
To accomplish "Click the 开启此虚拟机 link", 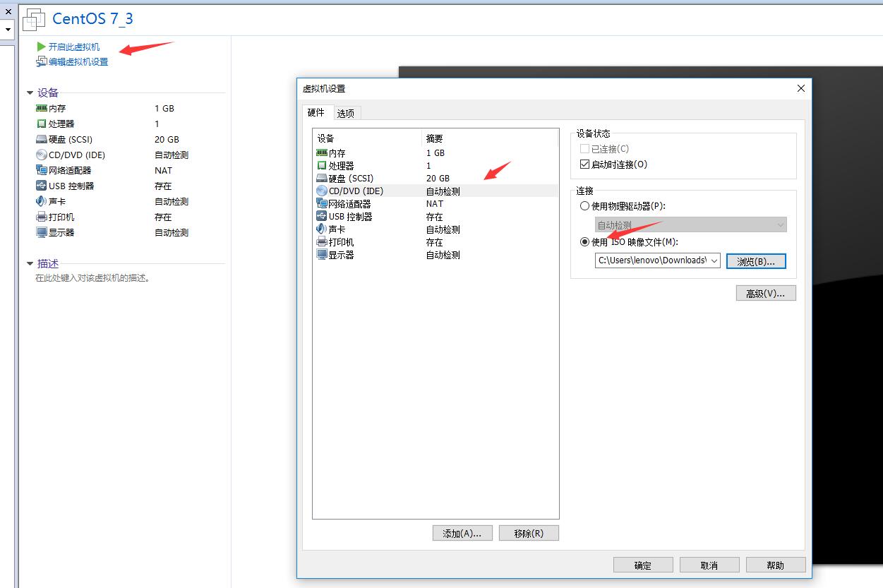I will [x=74, y=47].
